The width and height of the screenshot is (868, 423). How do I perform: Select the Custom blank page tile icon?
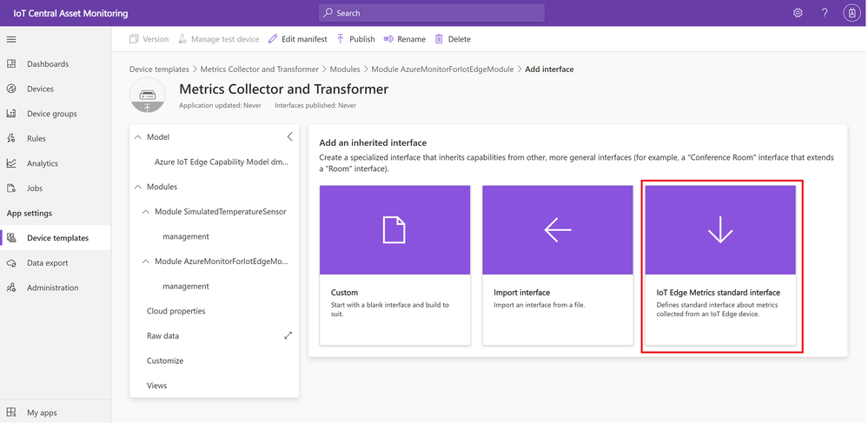coord(394,230)
